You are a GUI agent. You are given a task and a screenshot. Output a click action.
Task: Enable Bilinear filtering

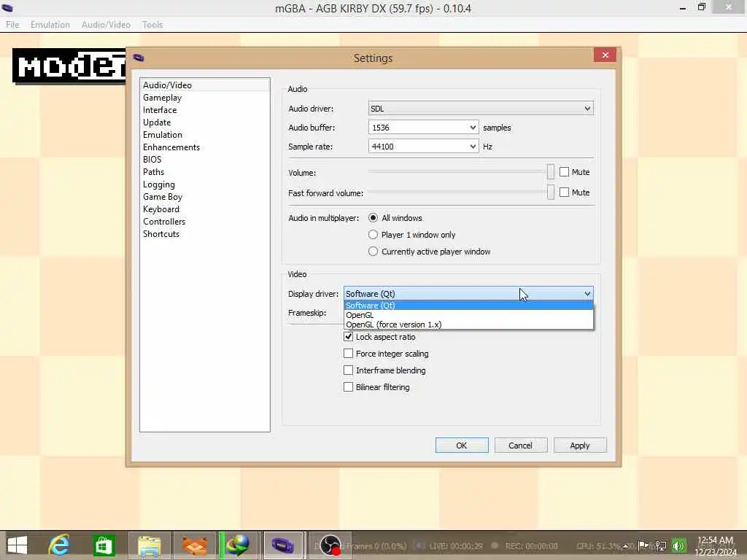coord(348,386)
